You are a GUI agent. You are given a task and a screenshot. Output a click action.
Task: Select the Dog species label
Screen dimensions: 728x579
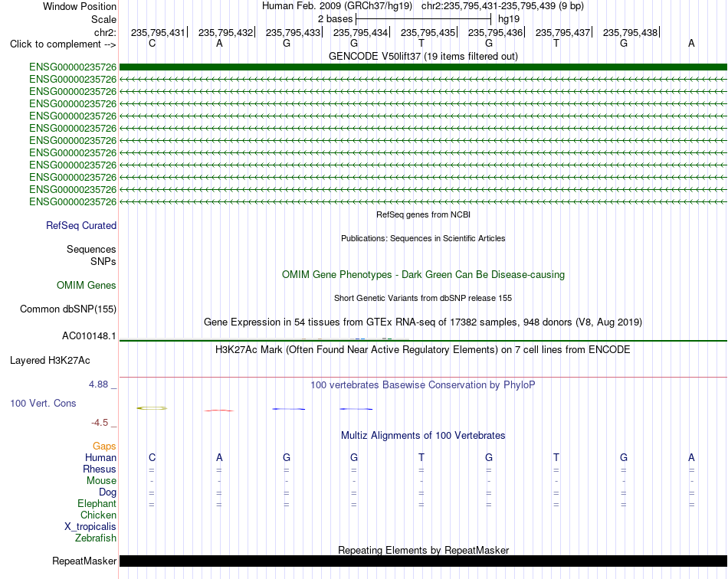pyautogui.click(x=107, y=492)
